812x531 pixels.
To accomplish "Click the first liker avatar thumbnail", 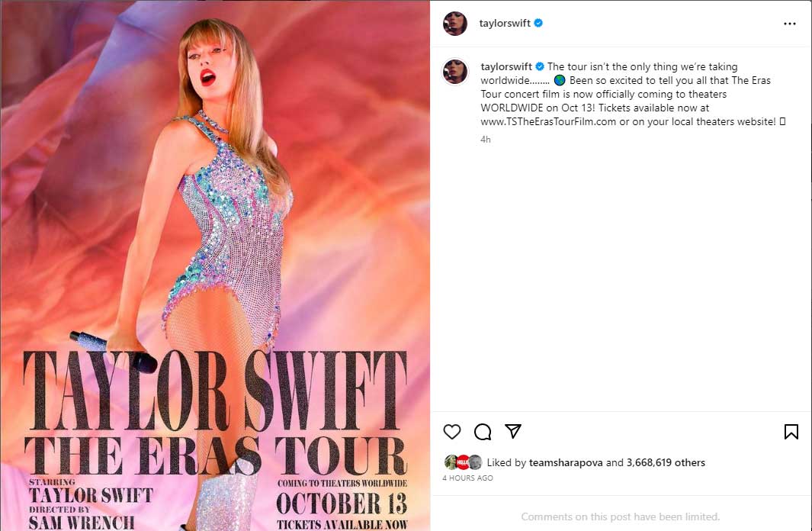I will click(451, 462).
